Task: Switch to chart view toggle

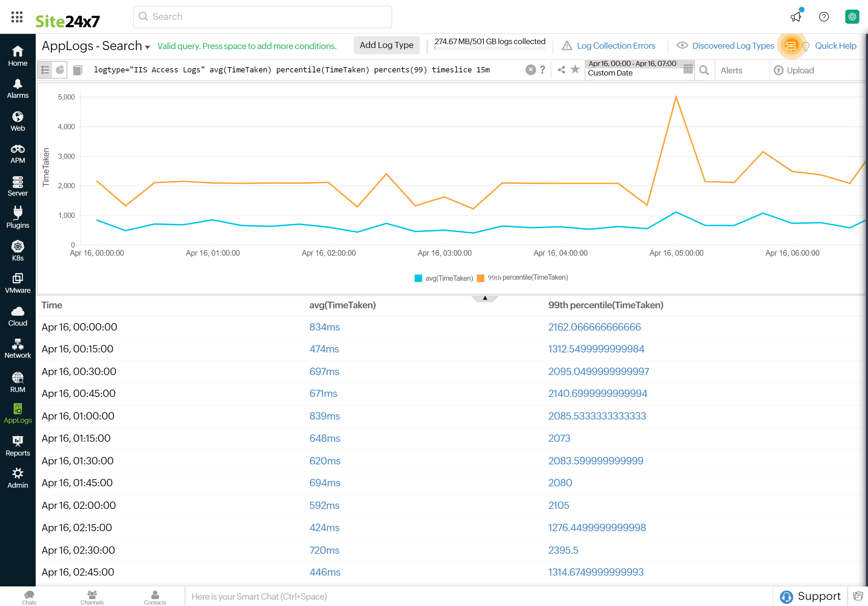Action: pos(60,70)
